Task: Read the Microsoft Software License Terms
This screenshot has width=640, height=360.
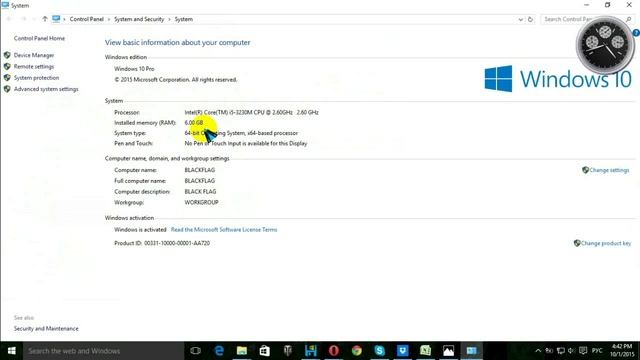Action: 224,230
